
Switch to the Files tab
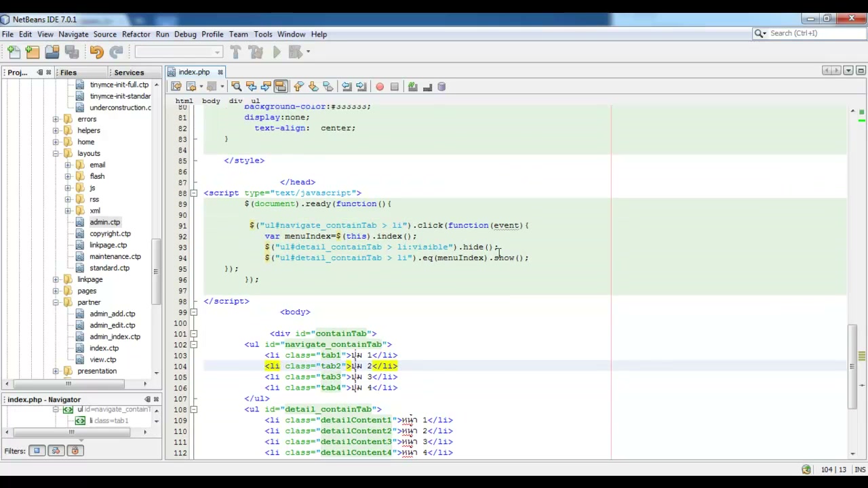[68, 73]
